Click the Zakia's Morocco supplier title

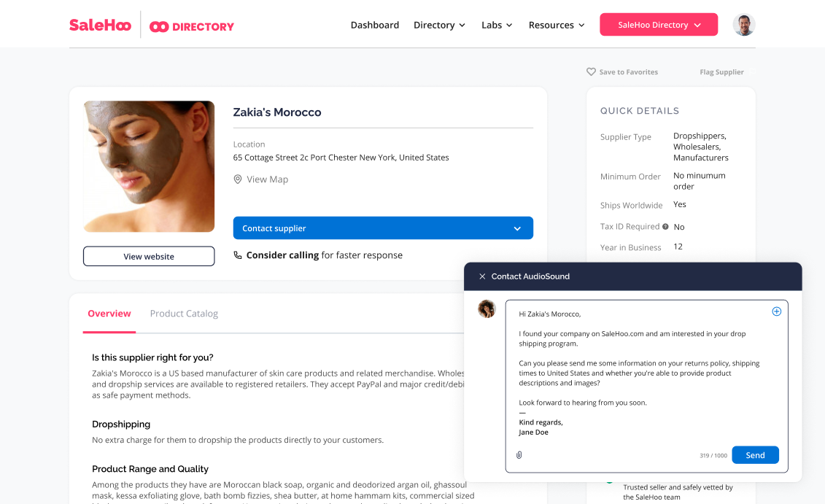point(276,112)
